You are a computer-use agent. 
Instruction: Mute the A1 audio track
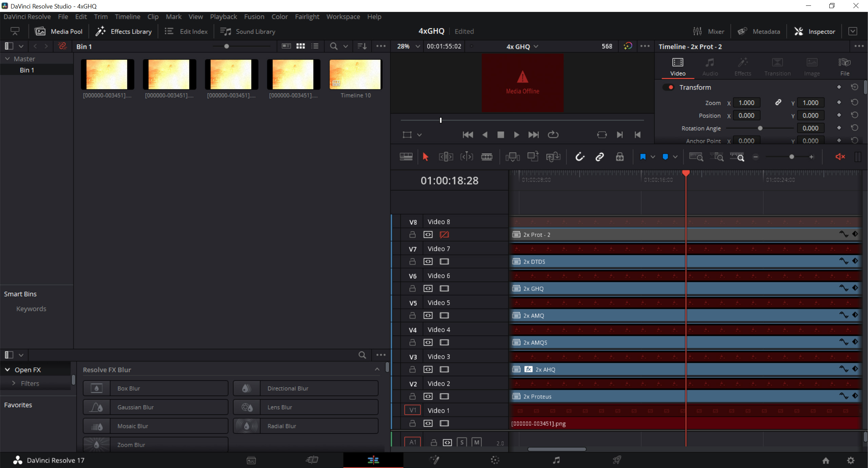point(477,442)
